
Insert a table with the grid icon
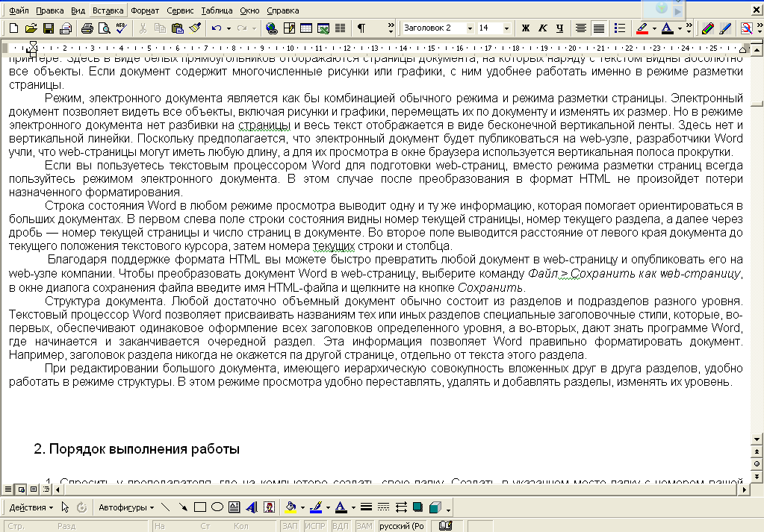coord(306,28)
